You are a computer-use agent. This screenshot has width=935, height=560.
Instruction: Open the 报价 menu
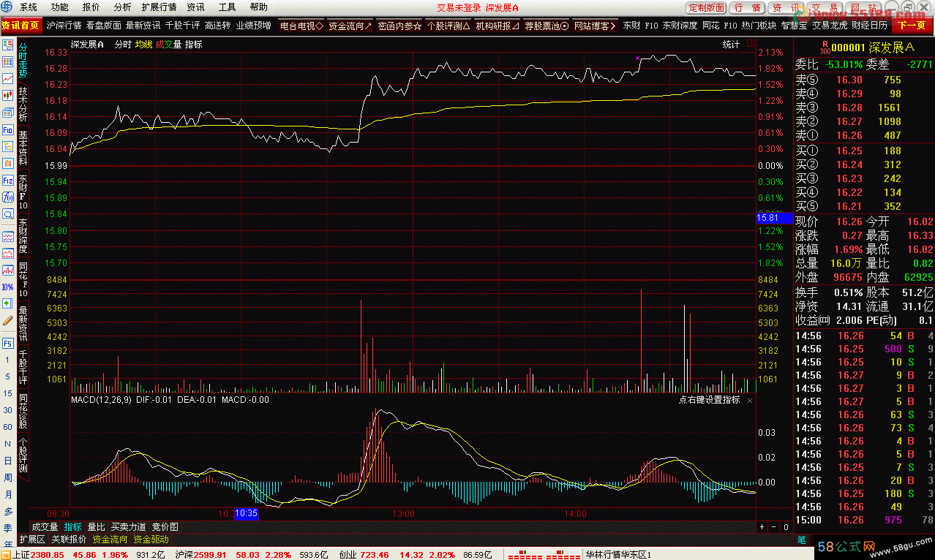coord(91,7)
